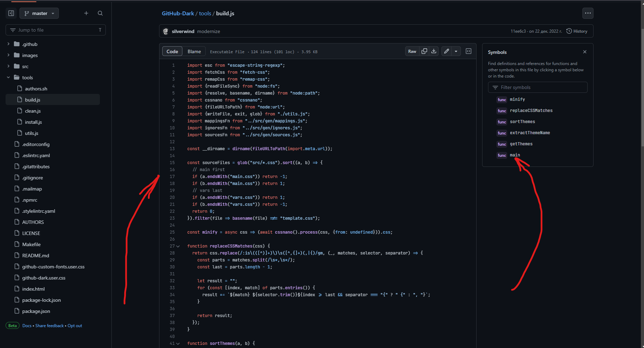Edit this file with pencil icon

(x=447, y=51)
